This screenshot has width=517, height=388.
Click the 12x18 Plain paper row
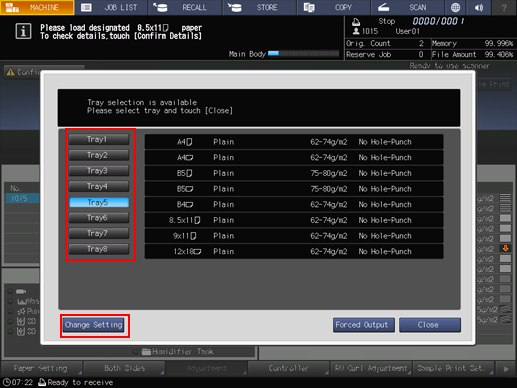pyautogui.click(x=294, y=252)
